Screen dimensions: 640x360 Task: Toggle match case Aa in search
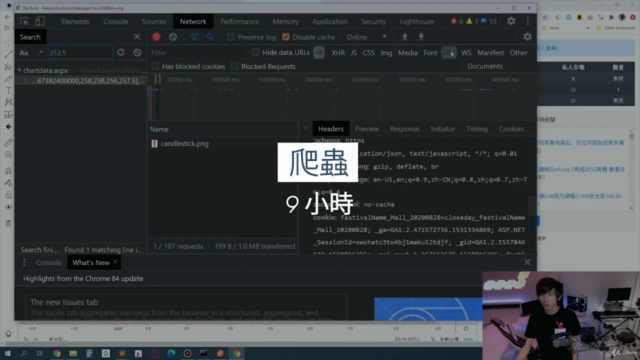(x=24, y=53)
